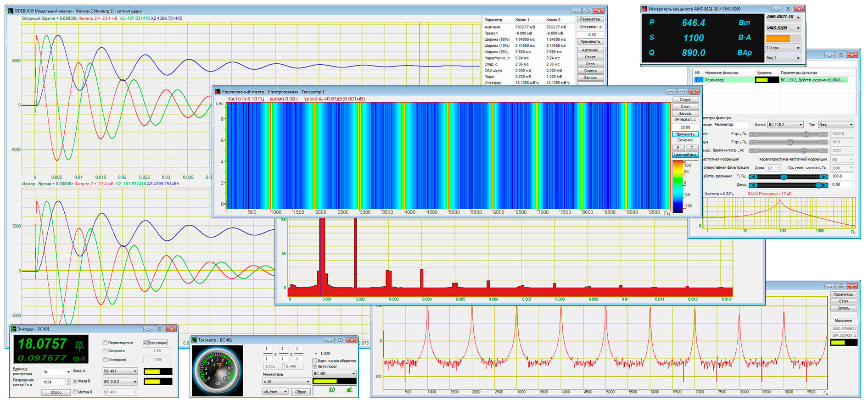Click Автомас. button in modal analysis
Image resolution: width=868 pixels, height=405 pixels.
(590, 50)
